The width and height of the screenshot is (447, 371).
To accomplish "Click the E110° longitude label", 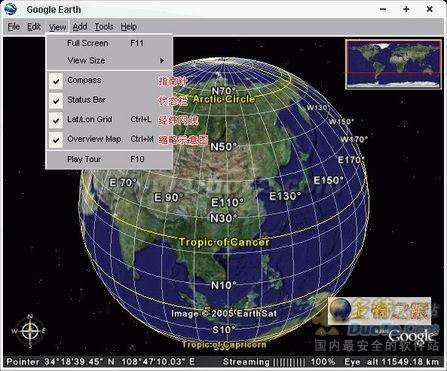I will (x=228, y=202).
